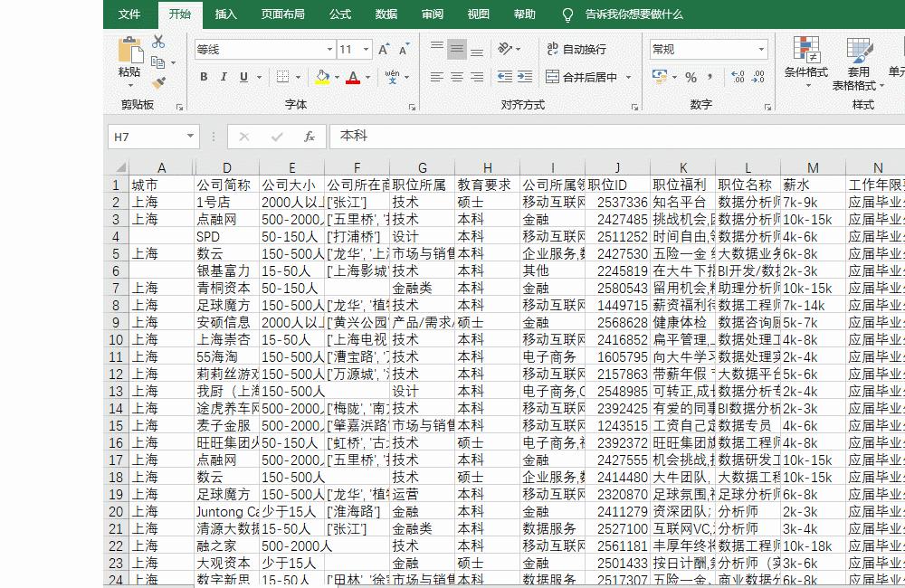Open the 公式 ribbon tab
Viewport: 905px width, 588px height.
point(340,14)
